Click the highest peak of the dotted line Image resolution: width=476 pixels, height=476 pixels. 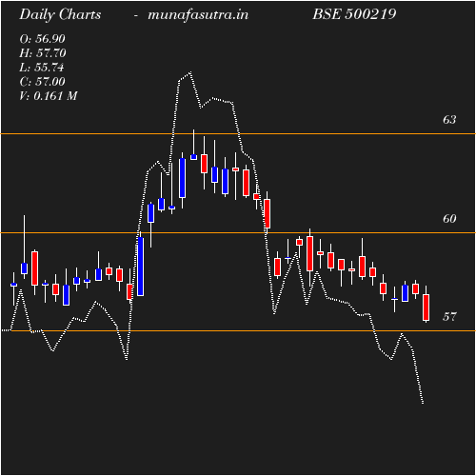click(190, 72)
